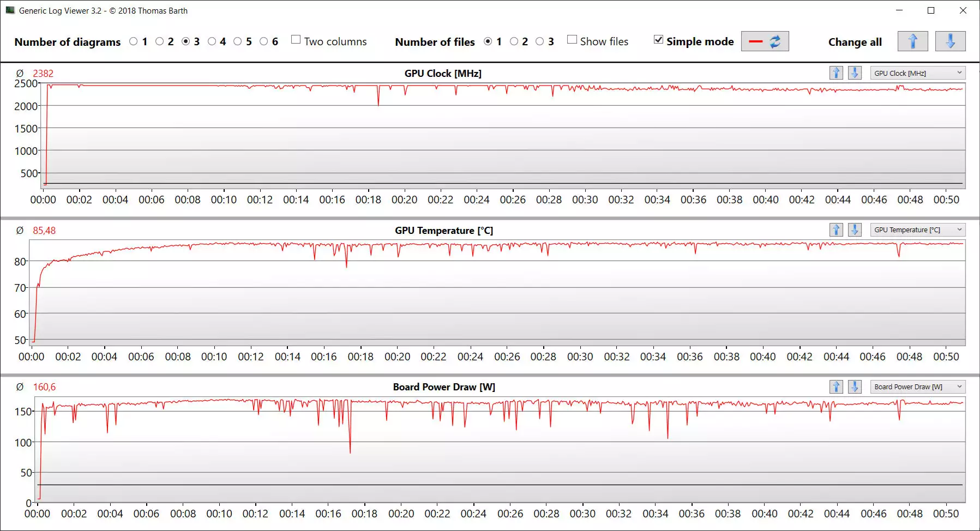Screen dimensions: 980x531
Task: Click the Change all up arrow icon
Action: coord(912,41)
